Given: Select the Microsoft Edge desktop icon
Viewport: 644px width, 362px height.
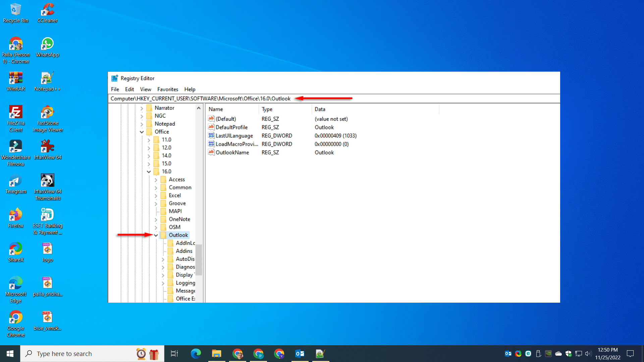Looking at the screenshot, I should click(15, 290).
